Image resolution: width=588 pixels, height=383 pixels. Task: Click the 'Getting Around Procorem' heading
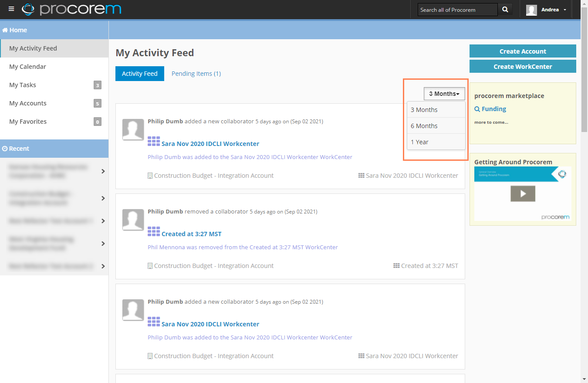pyautogui.click(x=513, y=162)
